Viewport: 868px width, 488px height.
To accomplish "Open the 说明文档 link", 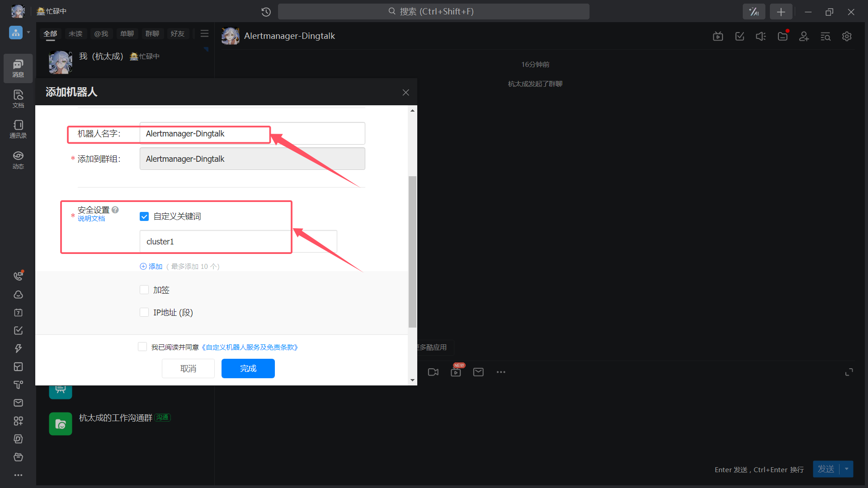I will click(x=91, y=219).
